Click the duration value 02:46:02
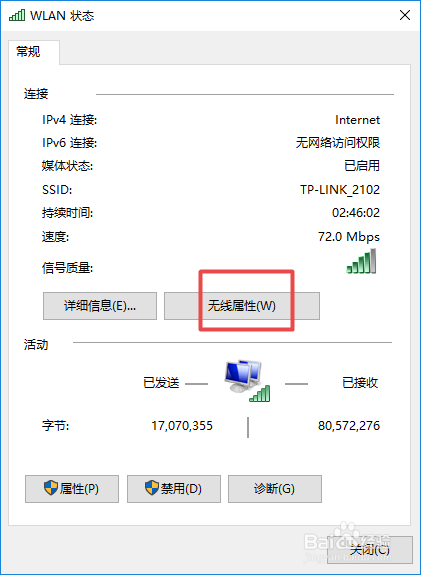Image resolution: width=421 pixels, height=575 pixels. click(356, 213)
